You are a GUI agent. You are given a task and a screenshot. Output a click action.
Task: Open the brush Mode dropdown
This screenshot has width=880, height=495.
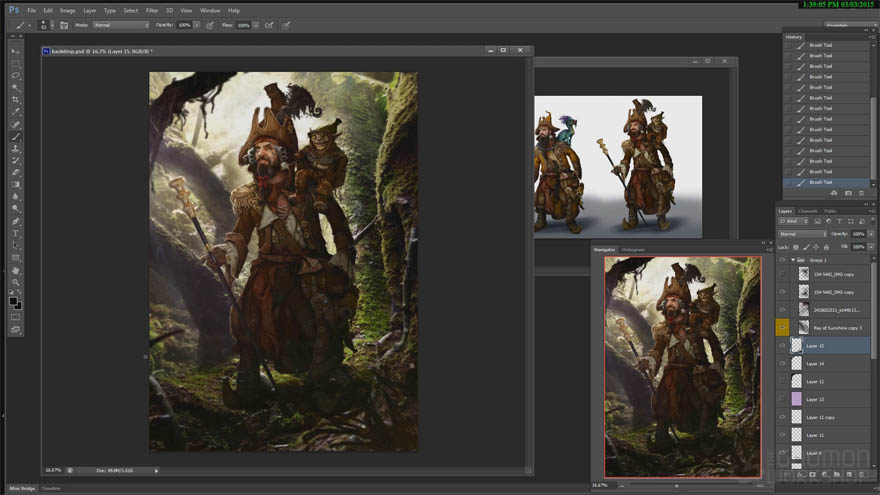pyautogui.click(x=121, y=25)
